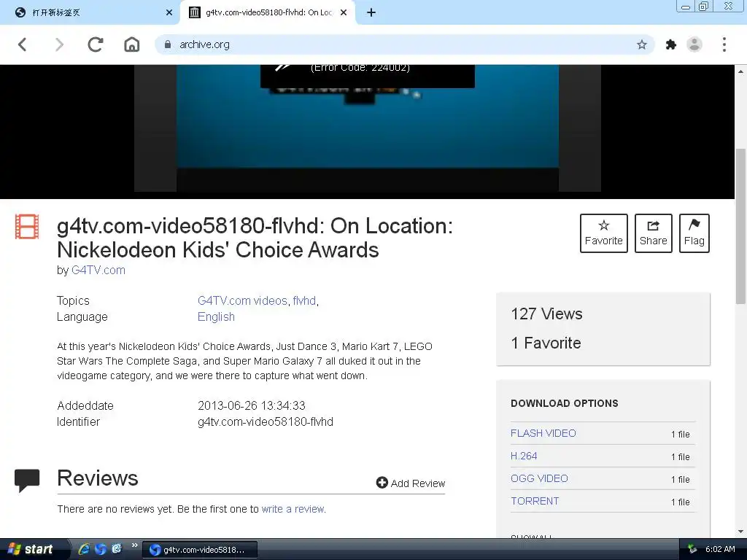Viewport: 747px width, 560px height.
Task: Open the browser profile avatar
Action: coord(694,44)
